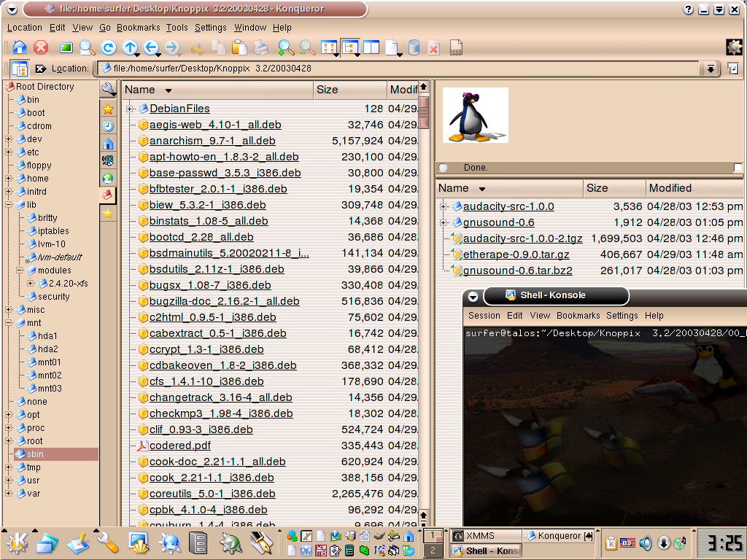
Task: Expand the 2.4.20-xfs modules subfolder
Action: click(x=31, y=284)
